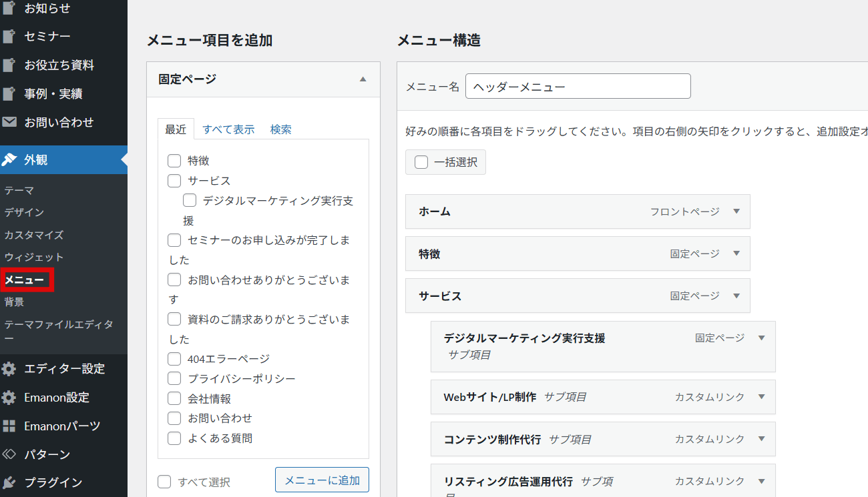Collapse the 固定ページ panel arrow
The width and height of the screenshot is (868, 497).
[363, 79]
